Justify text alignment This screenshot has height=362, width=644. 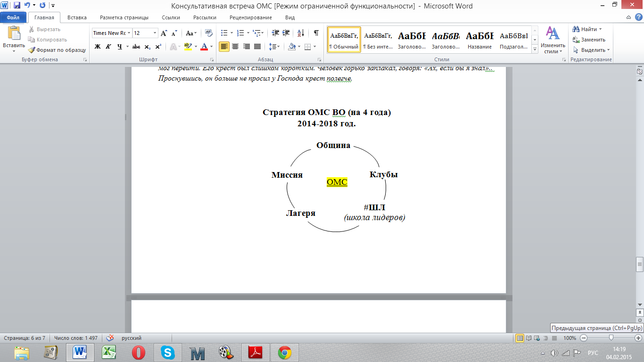pos(257,47)
